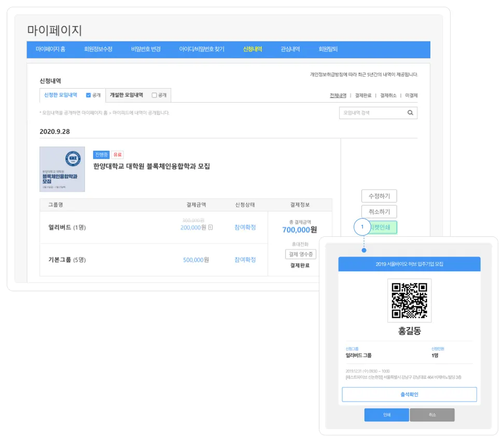
Task: Click the 수정하기 button
Action: click(x=379, y=196)
